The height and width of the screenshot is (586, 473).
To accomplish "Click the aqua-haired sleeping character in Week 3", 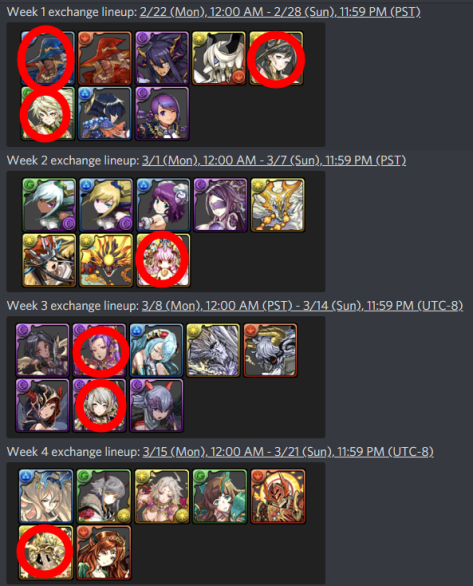I will pyautogui.click(x=156, y=350).
